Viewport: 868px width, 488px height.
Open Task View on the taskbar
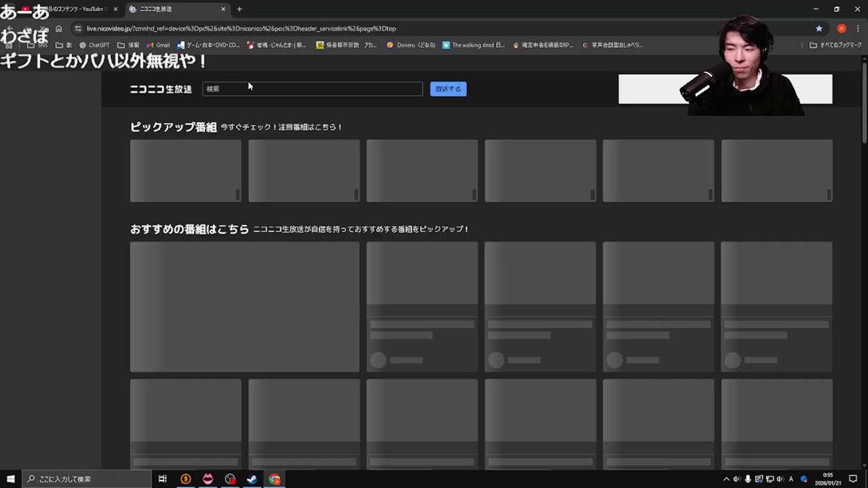tap(163, 479)
